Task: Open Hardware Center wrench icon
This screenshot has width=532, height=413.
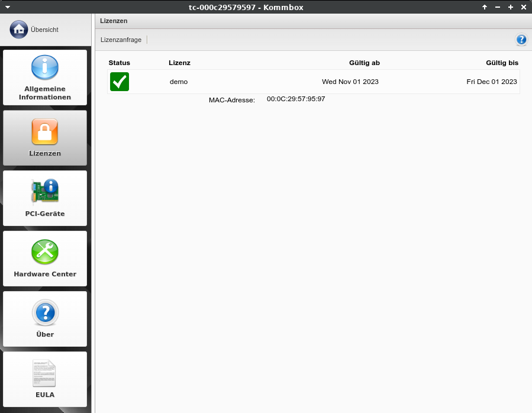Action: tap(45, 252)
